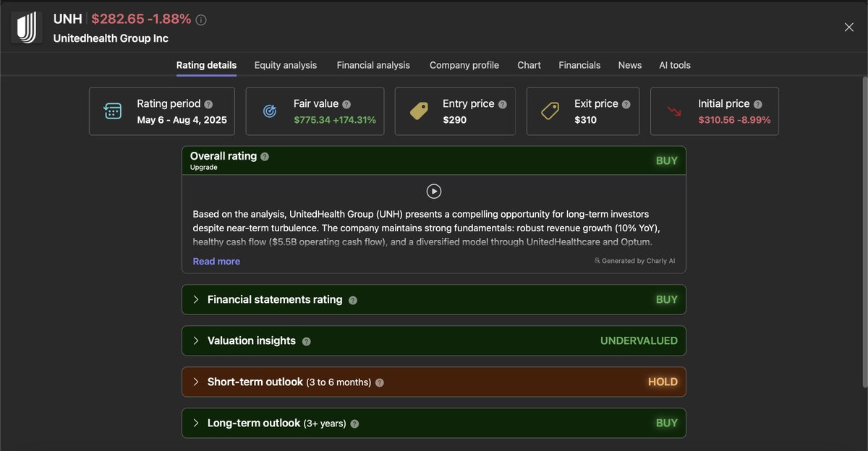Open the AI tools tab
The width and height of the screenshot is (868, 451).
pyautogui.click(x=675, y=65)
